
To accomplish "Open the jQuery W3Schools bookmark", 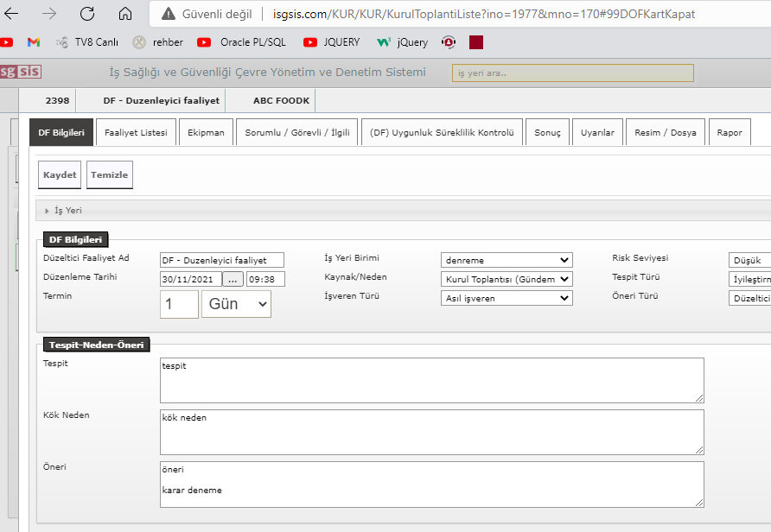I will [x=403, y=41].
